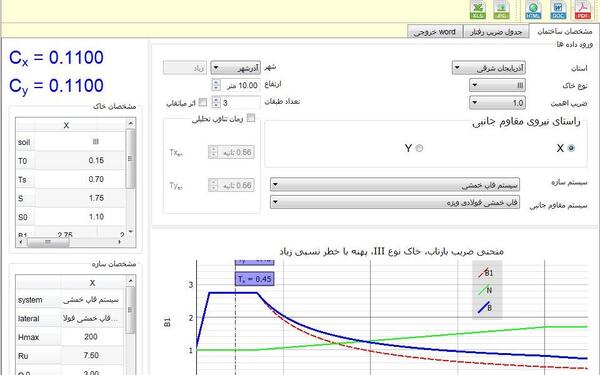
Task: Click X column header in structure table
Action: pos(92,283)
